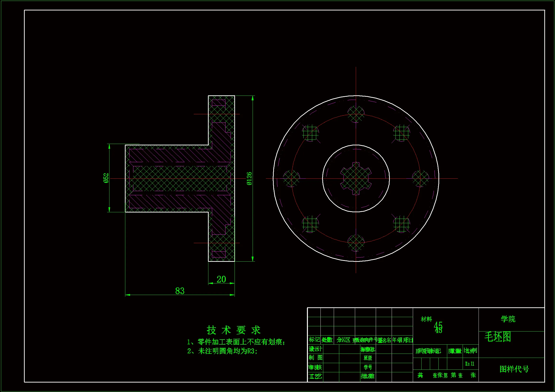
Task: Click the Ø52 diameter dimension text
Action: point(106,178)
